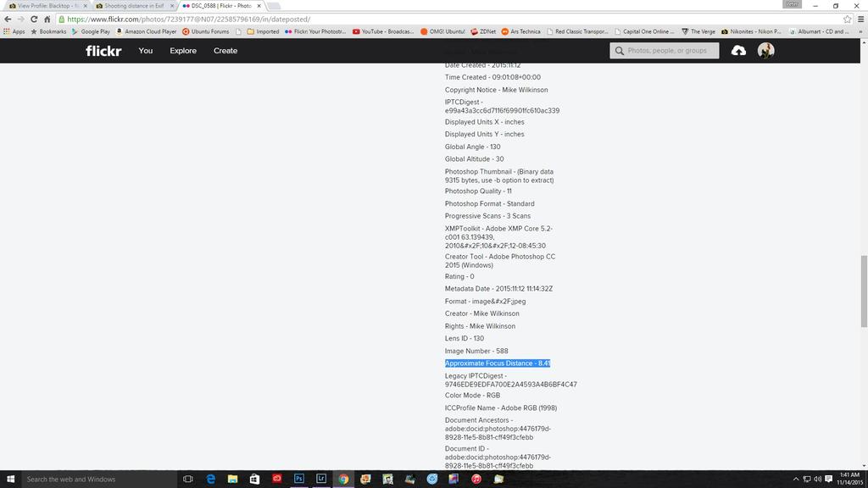Reload the page with the browser refresh icon
Image resolution: width=868 pixels, height=488 pixels.
pyautogui.click(x=34, y=19)
